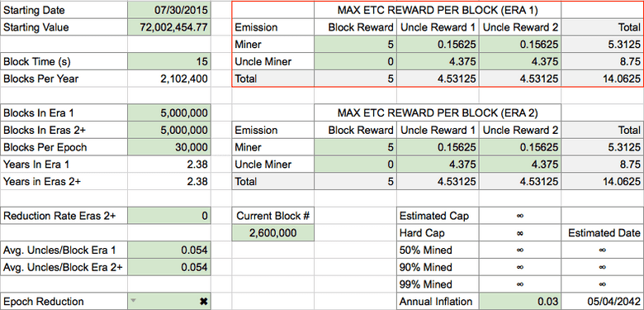Image resolution: width=644 pixels, height=310 pixels.
Task: Click the 'Starting Value' label cell
Action: (x=64, y=27)
